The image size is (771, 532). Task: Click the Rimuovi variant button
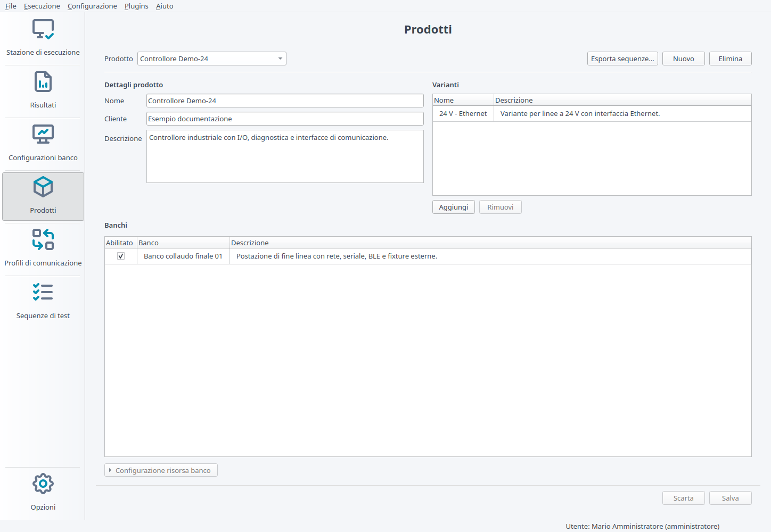(501, 207)
